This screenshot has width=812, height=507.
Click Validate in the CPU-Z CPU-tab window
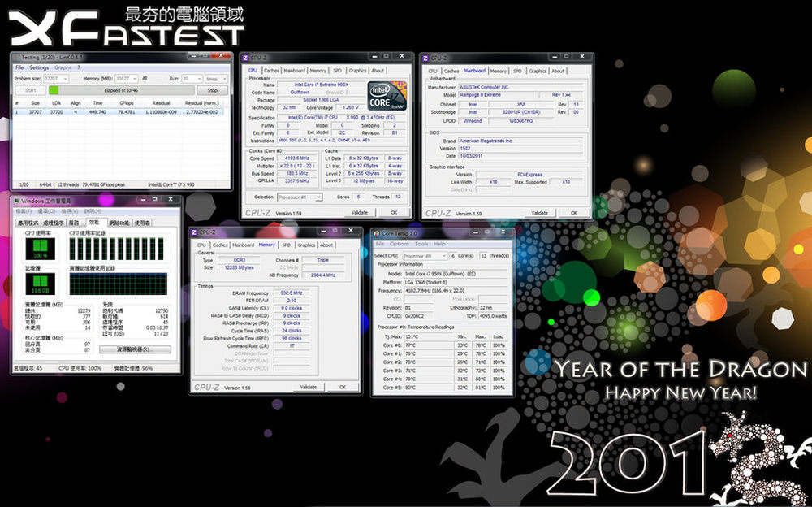[x=360, y=212]
